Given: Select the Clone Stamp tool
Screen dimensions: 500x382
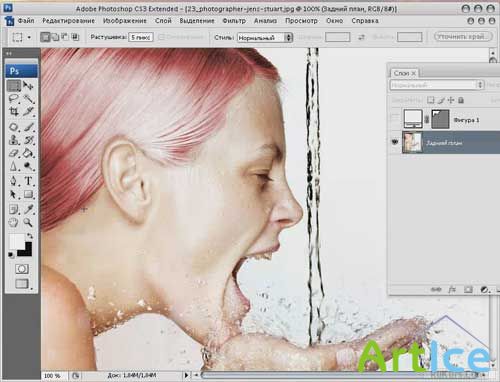Looking at the screenshot, I should click(14, 140).
